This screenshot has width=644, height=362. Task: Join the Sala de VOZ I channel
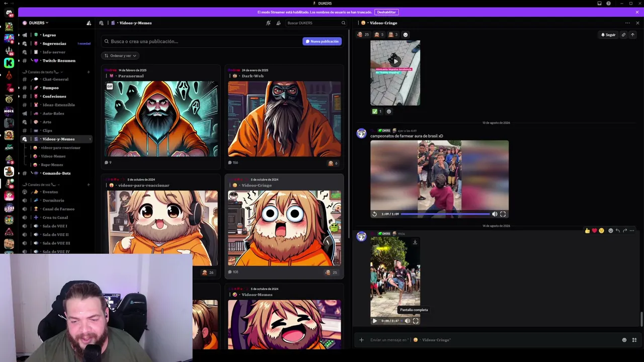54,226
